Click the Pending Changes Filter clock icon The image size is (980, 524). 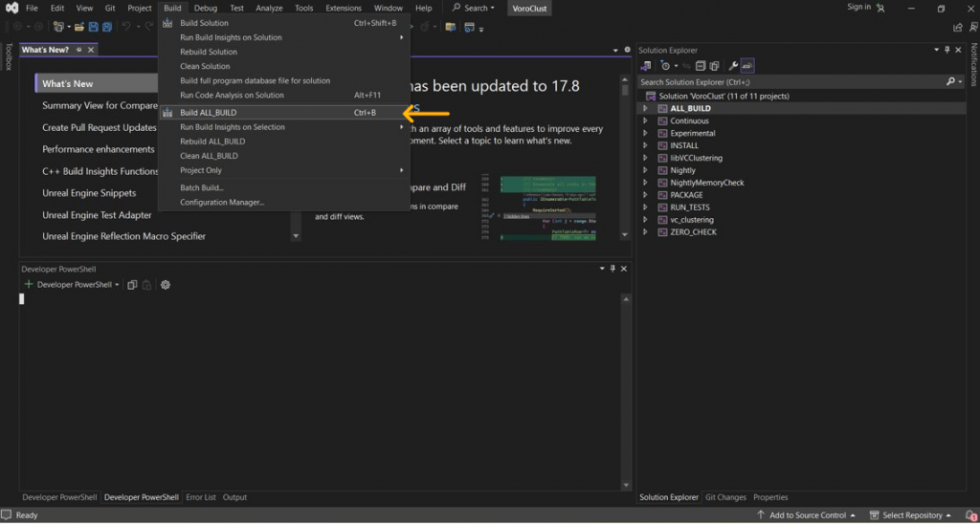[x=665, y=66]
